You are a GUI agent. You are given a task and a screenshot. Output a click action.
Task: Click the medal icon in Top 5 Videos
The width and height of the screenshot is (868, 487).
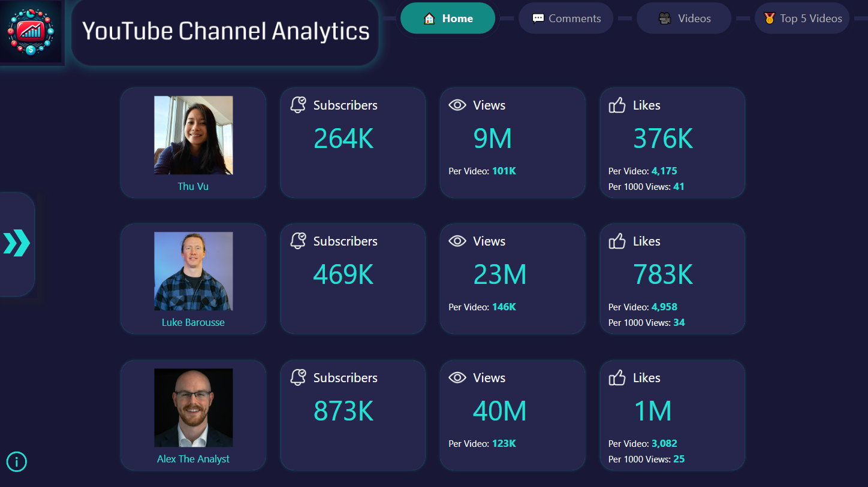770,19
